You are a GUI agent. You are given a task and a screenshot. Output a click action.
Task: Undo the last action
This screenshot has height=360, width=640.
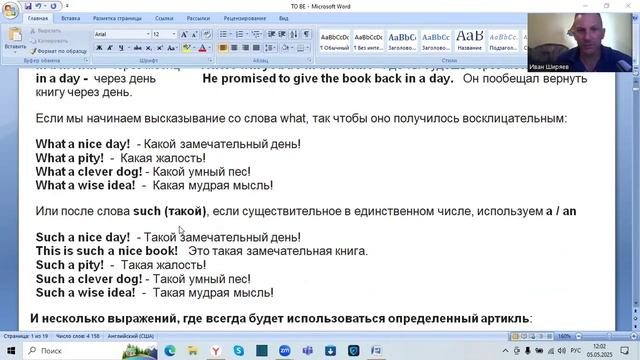(x=38, y=6)
